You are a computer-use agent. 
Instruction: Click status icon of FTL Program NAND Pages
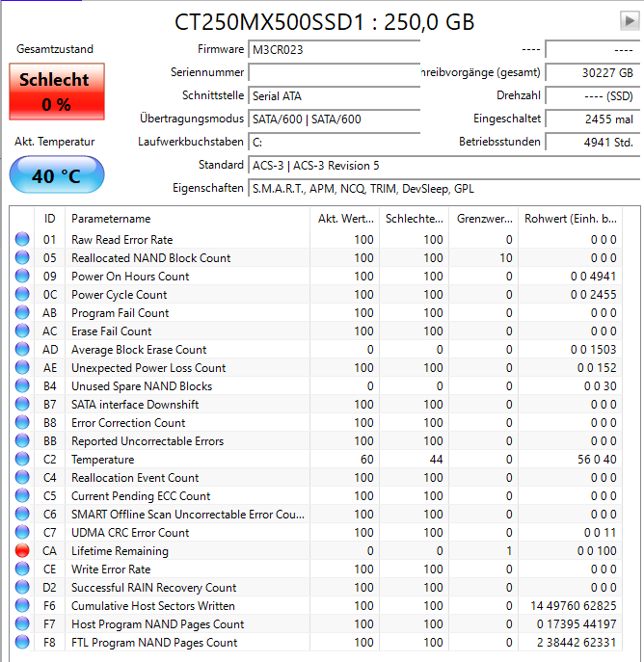coord(22,642)
